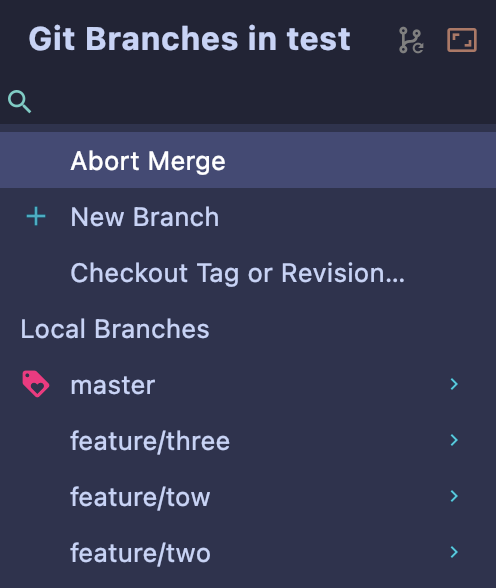Click the expand popup window icon
The image size is (496, 588).
point(462,40)
